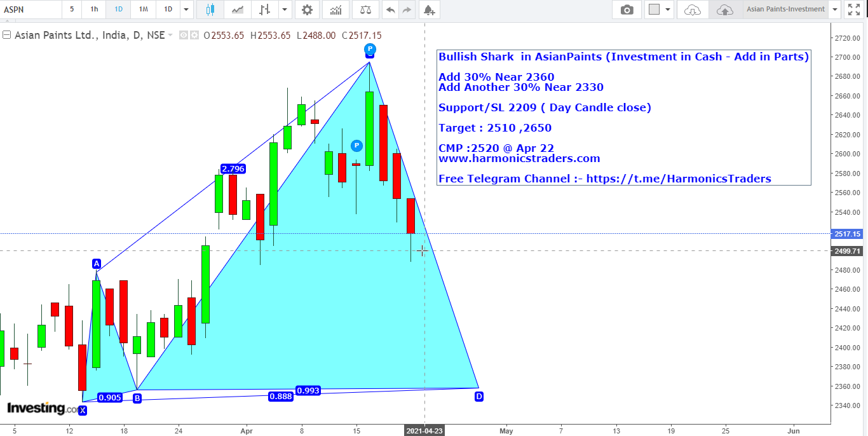868x436 pixels.
Task: Open the Asian Paints-Investment layout dropdown
Action: point(834,10)
